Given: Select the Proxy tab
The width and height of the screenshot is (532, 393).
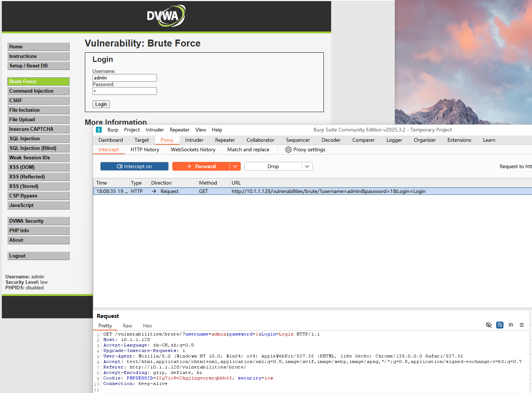Looking at the screenshot, I should pyautogui.click(x=167, y=140).
